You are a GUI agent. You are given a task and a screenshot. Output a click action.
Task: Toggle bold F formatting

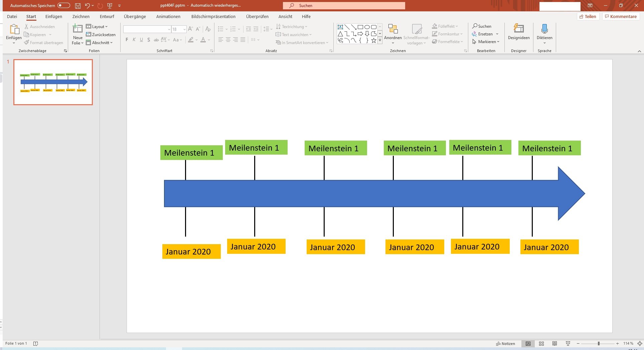click(127, 40)
